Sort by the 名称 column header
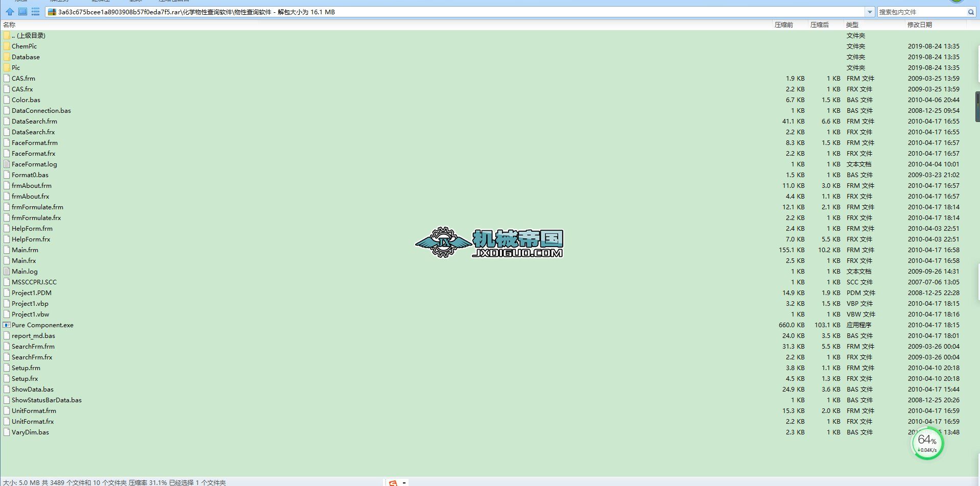The width and height of the screenshot is (980, 486). [x=9, y=25]
